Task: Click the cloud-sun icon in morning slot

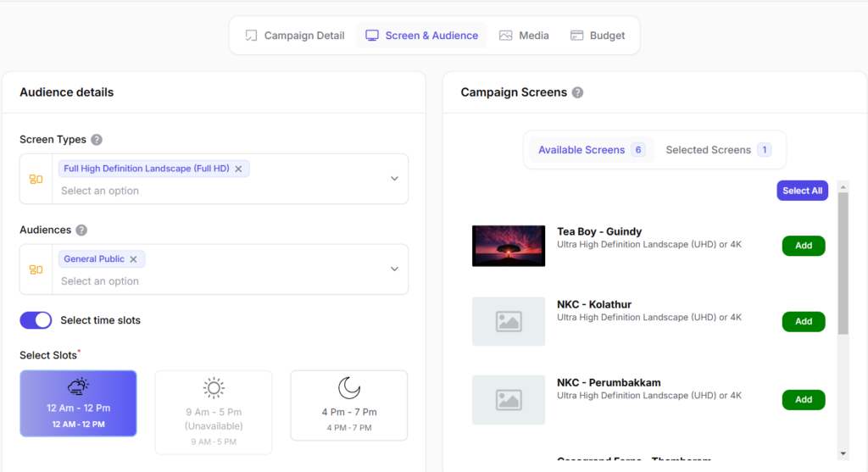Action: [78, 387]
